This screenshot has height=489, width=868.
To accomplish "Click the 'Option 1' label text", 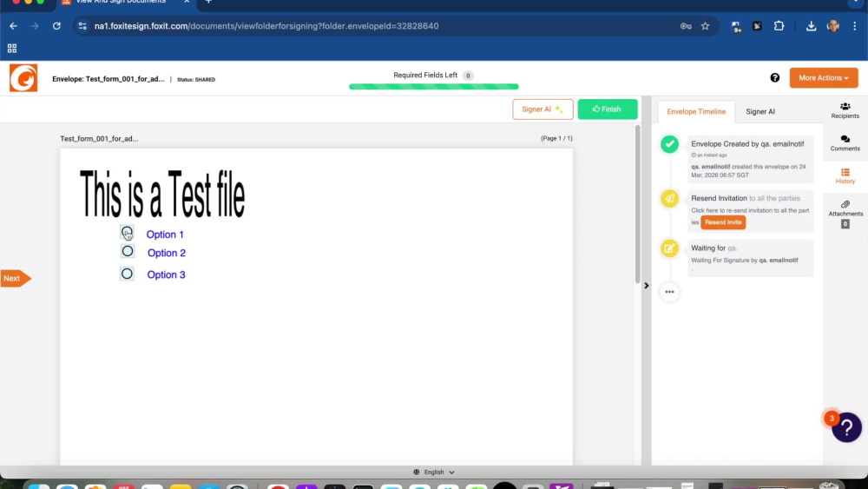I will tap(165, 235).
